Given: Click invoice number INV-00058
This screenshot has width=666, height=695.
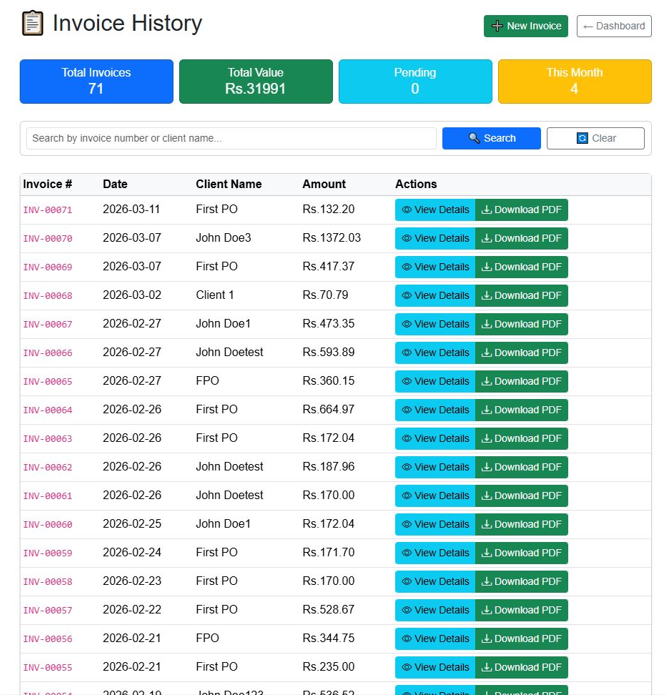Looking at the screenshot, I should 47,582.
